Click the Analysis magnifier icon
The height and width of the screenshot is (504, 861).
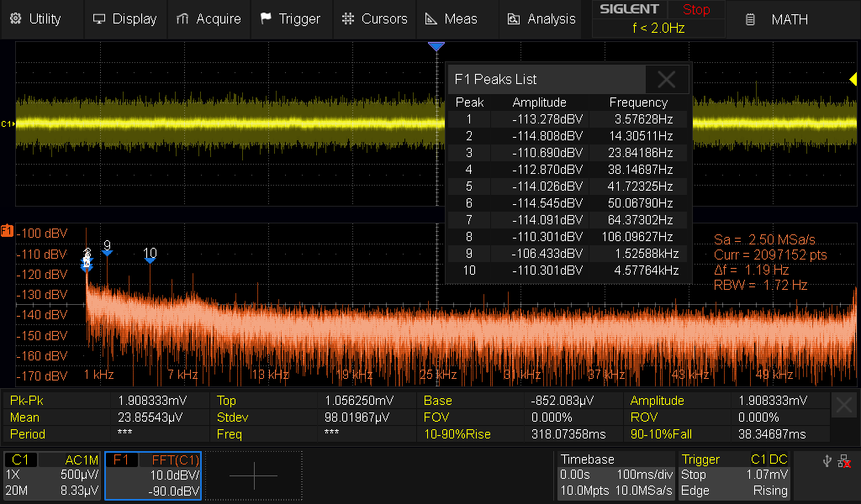point(514,18)
